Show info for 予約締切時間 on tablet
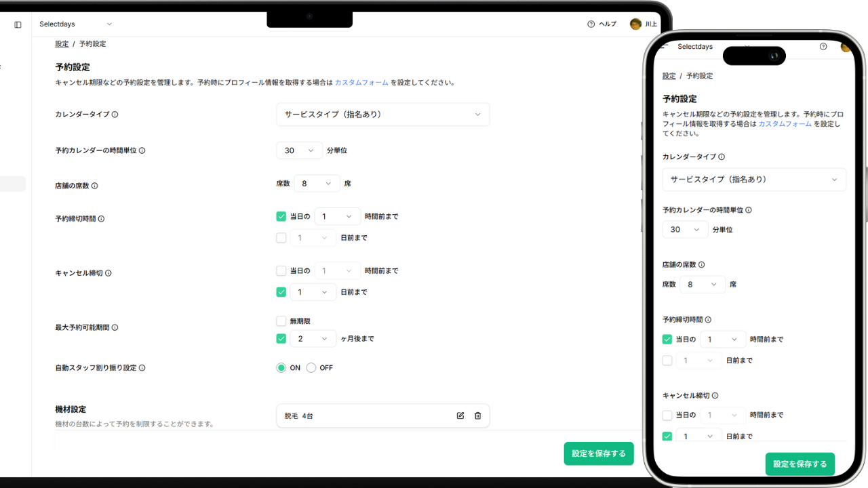868x488 pixels. point(101,219)
